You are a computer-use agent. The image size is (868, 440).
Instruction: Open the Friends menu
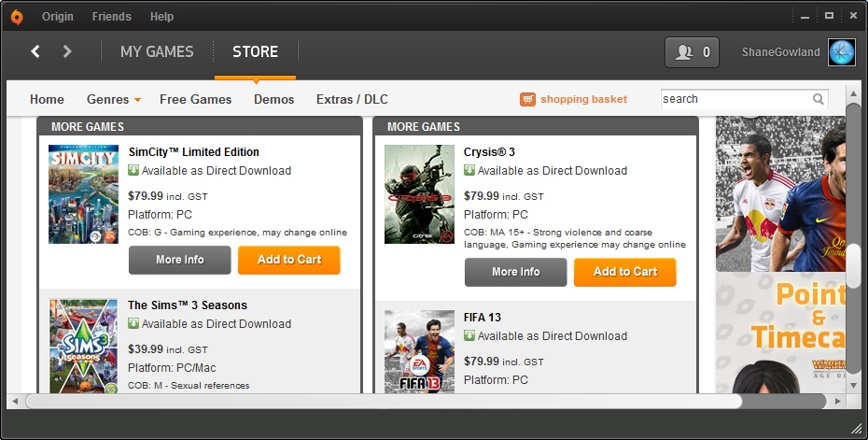tap(111, 17)
